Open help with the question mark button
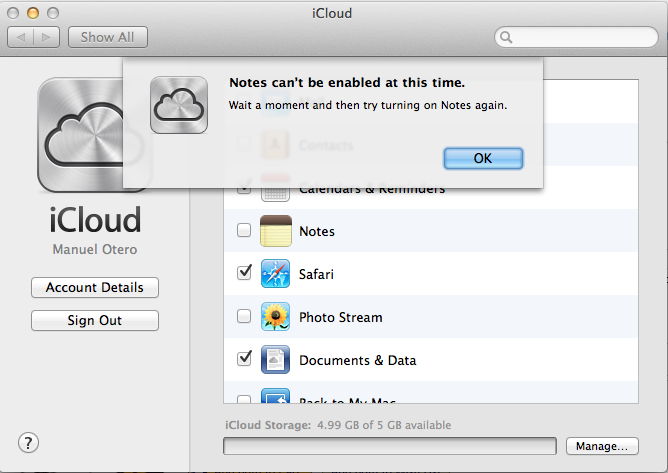This screenshot has width=668, height=473. [x=28, y=442]
